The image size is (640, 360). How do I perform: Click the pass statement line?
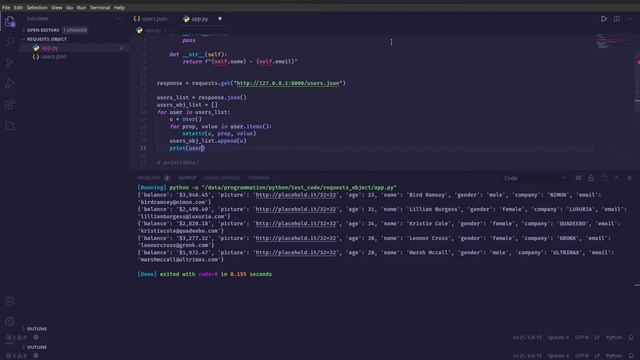pos(189,40)
